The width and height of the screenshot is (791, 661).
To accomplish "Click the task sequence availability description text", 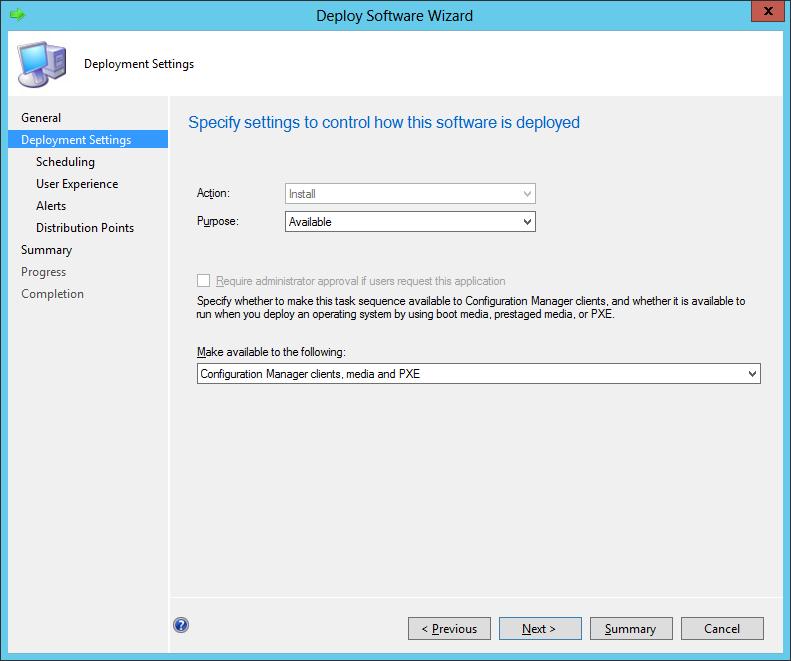I will [471, 307].
